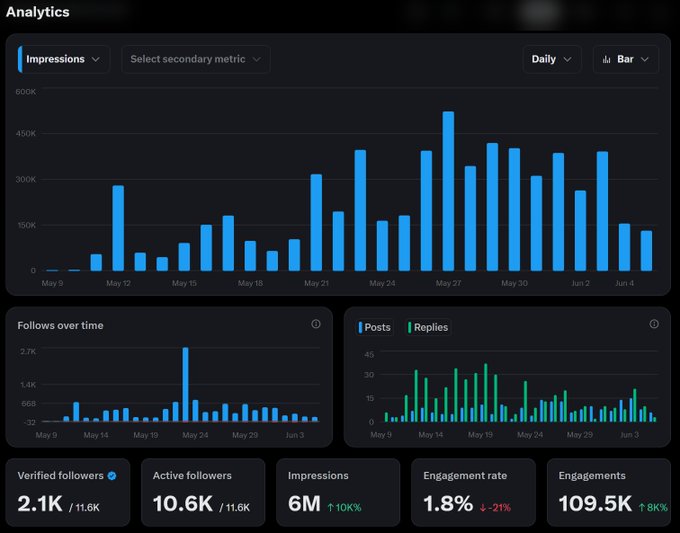Click the May 24 impressions bar
Screen dimensions: 680x533
(382, 246)
